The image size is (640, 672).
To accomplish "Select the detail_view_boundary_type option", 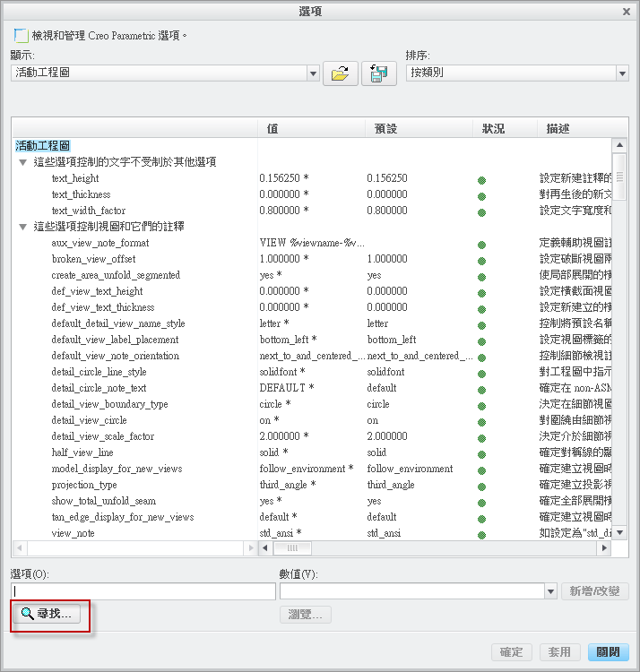I will point(109,405).
